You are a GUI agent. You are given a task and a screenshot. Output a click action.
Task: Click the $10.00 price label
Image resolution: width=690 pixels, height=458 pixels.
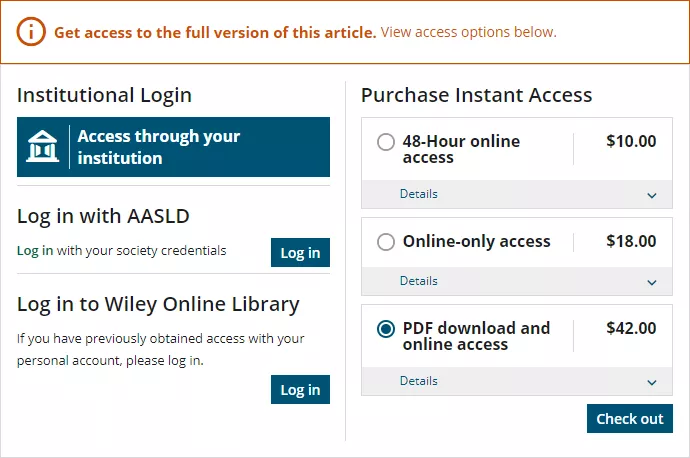[x=631, y=141]
